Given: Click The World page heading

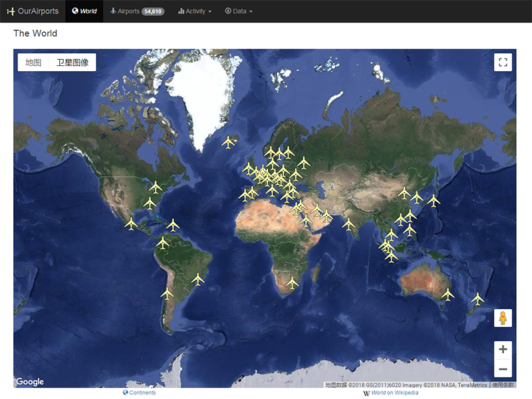Looking at the screenshot, I should click(x=35, y=33).
